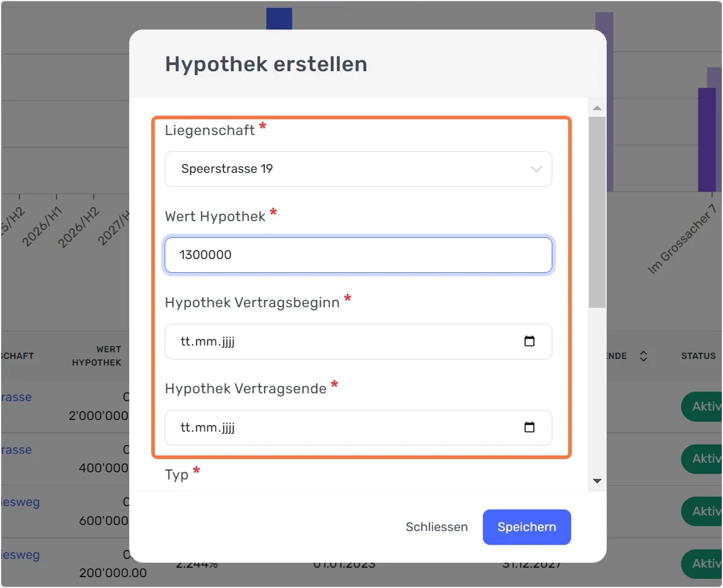Click the Wert Hypothek input field

click(x=358, y=255)
